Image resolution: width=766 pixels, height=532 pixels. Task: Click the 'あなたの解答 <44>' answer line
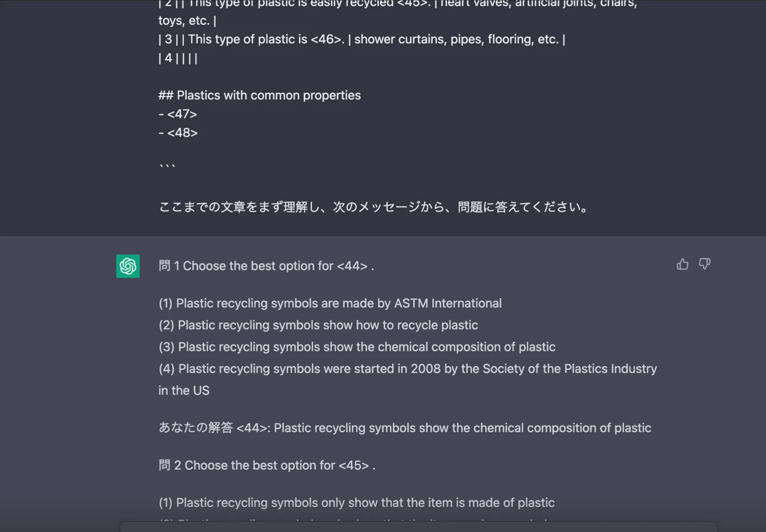pyautogui.click(x=405, y=428)
